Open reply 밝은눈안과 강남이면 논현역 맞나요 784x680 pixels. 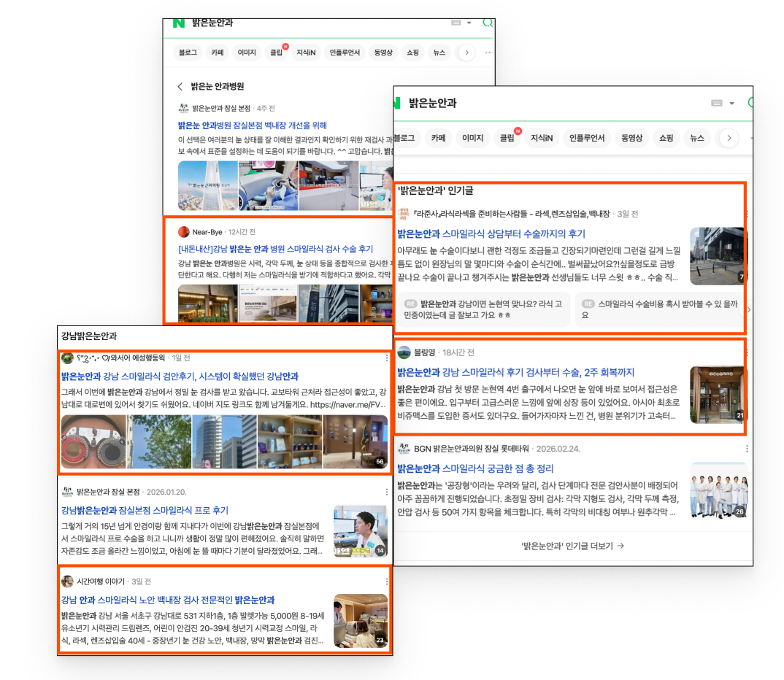pyautogui.click(x=483, y=309)
